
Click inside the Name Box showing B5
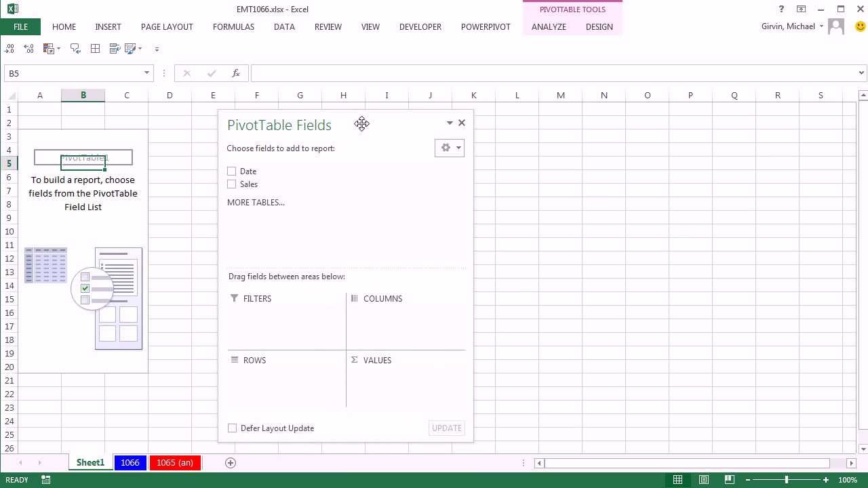point(73,73)
